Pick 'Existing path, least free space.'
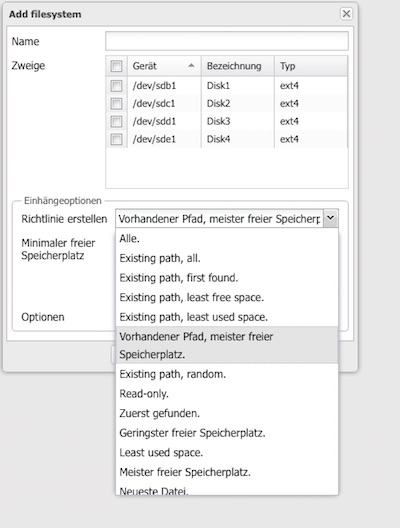 227,297
